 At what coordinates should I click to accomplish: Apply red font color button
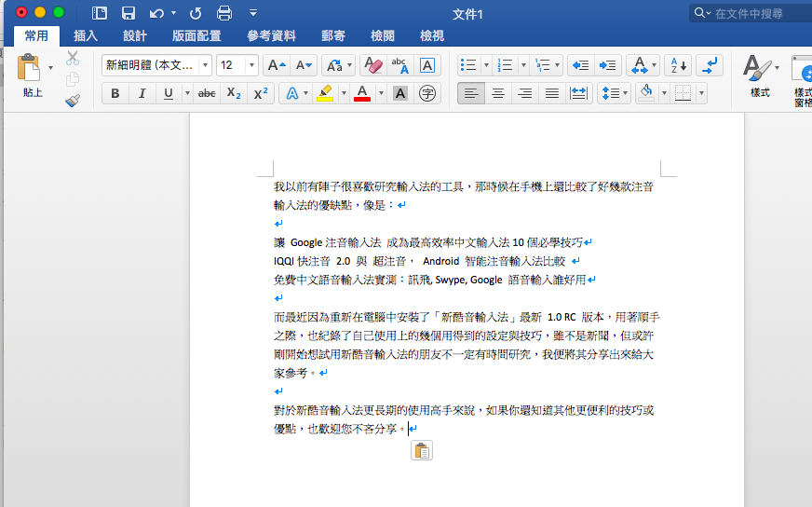tap(362, 93)
